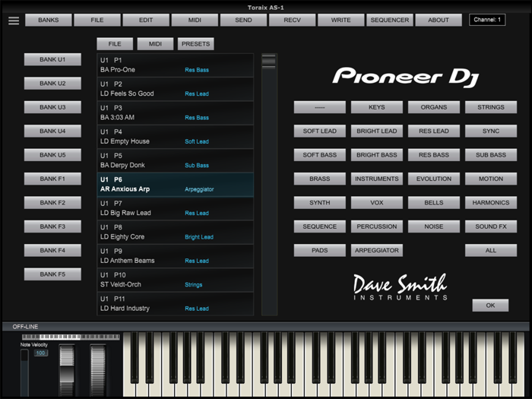Filter presets by SYNC

coord(491,131)
